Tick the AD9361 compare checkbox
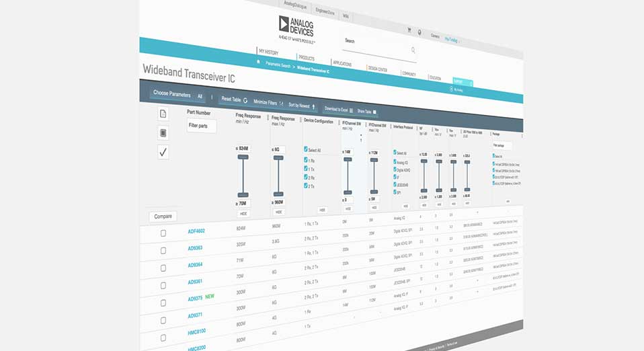The width and height of the screenshot is (644, 351). [x=163, y=285]
